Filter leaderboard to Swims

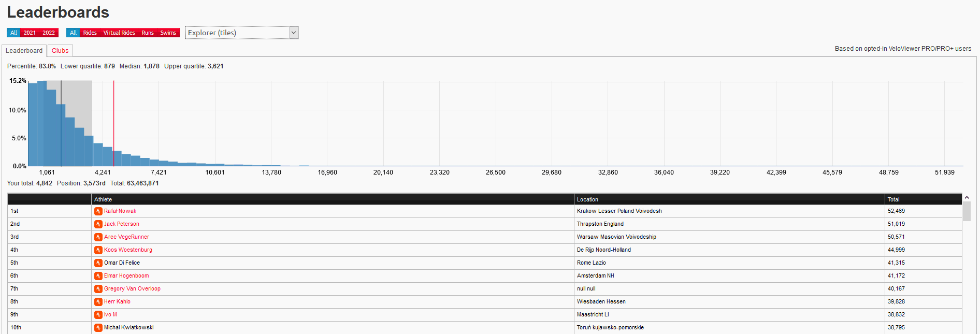click(x=168, y=33)
